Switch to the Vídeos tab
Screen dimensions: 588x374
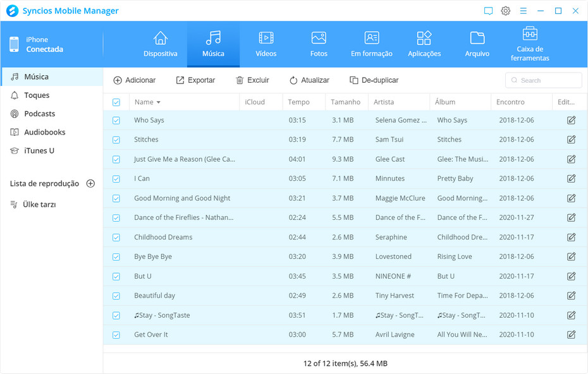pos(266,44)
